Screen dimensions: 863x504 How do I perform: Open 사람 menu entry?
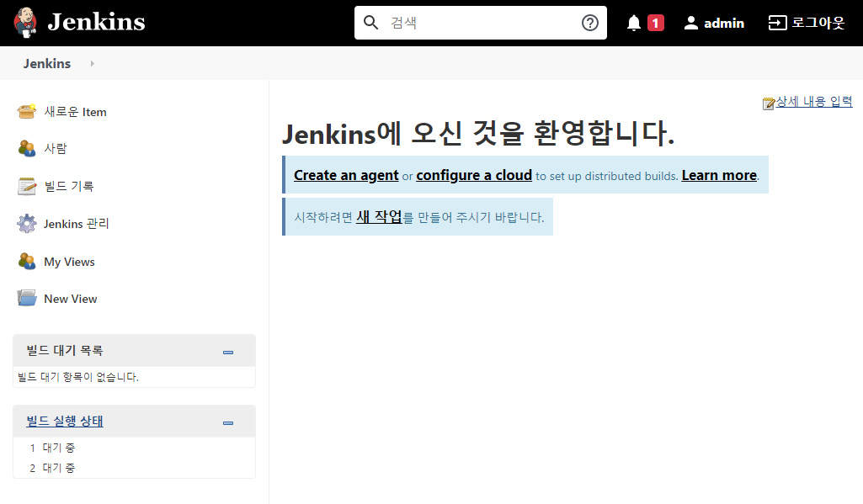pyautogui.click(x=56, y=149)
